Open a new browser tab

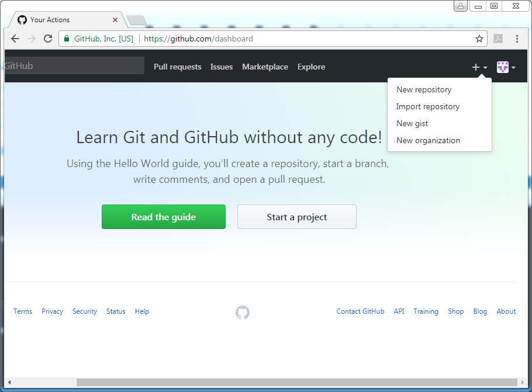137,20
